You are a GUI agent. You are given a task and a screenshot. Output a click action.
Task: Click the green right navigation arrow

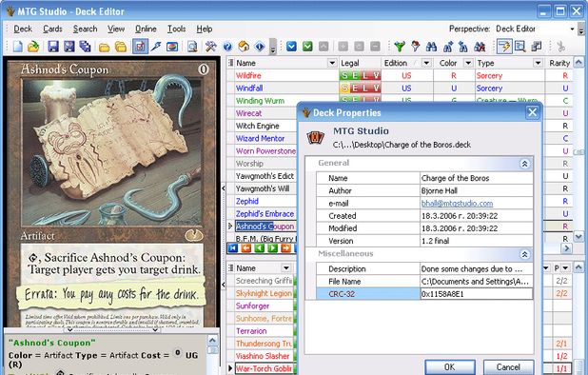[x=273, y=247]
